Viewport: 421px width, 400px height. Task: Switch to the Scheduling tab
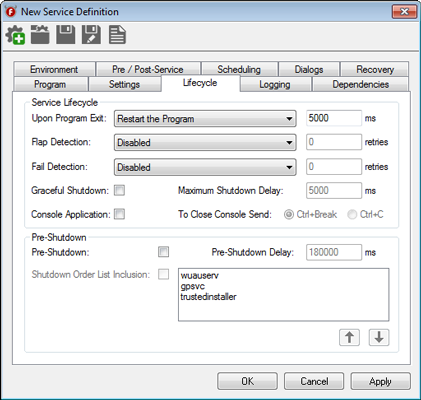tap(239, 69)
